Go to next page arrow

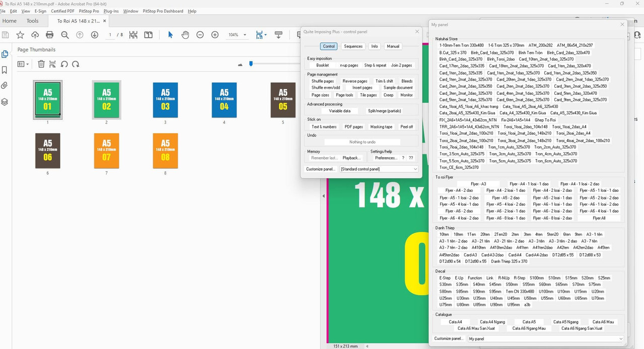click(94, 35)
